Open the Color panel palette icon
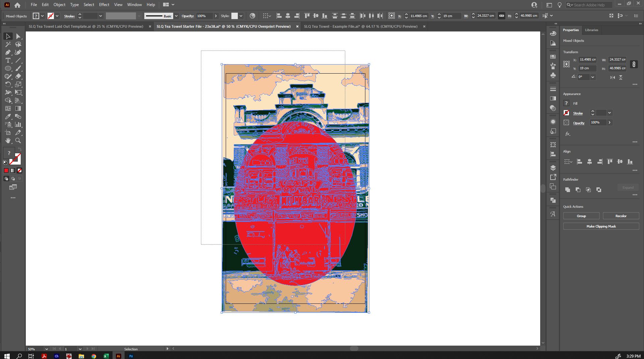Image resolution: width=644 pixels, height=359 pixels. point(553,33)
